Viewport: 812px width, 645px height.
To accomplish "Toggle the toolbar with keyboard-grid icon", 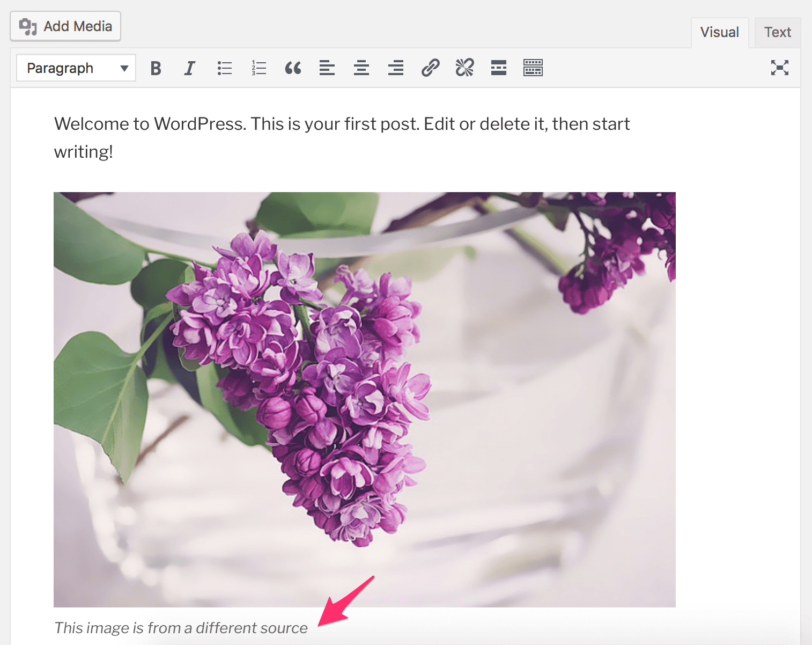I will coord(533,68).
